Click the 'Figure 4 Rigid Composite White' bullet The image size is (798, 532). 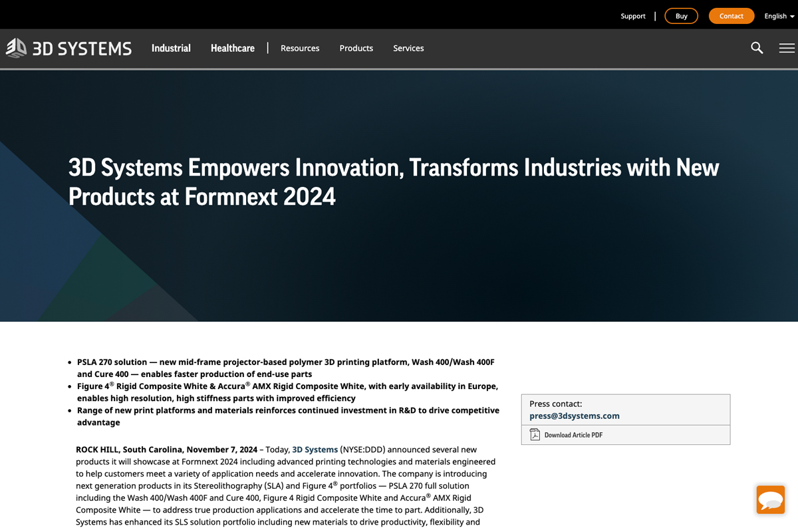(287, 392)
